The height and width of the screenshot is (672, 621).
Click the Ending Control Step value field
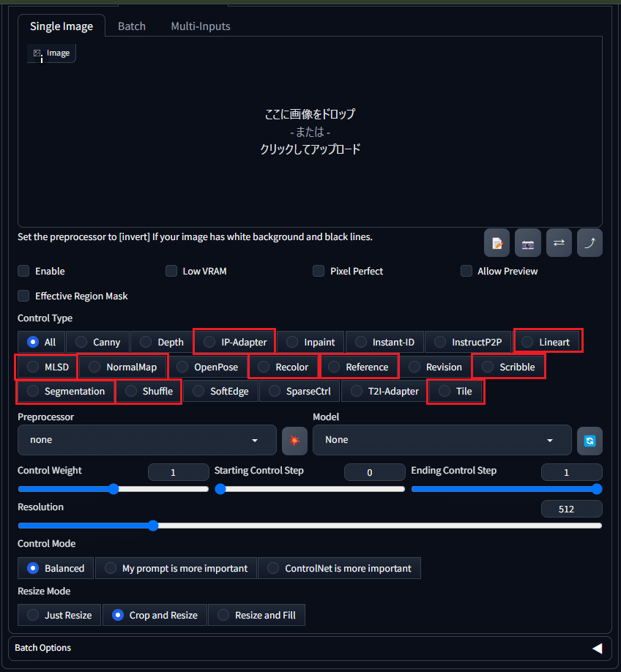tap(572, 472)
